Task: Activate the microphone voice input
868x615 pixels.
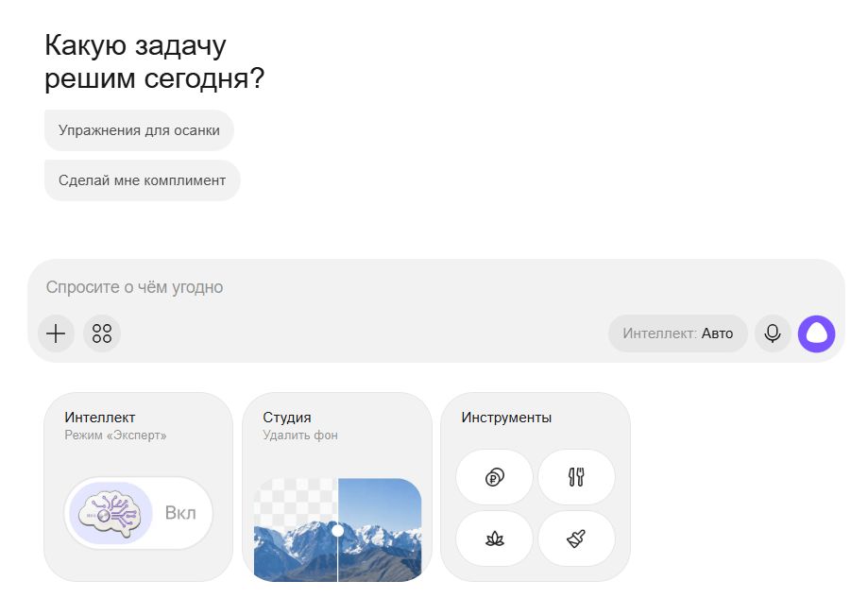Action: pos(773,333)
